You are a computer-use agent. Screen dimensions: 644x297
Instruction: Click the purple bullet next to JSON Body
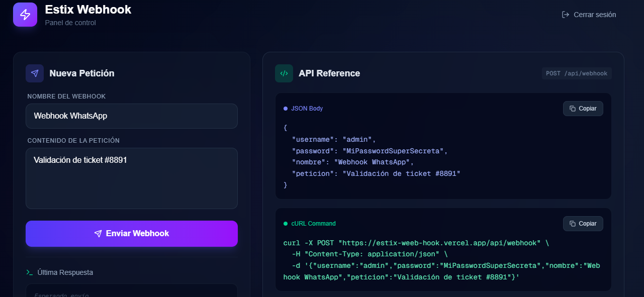pyautogui.click(x=285, y=108)
